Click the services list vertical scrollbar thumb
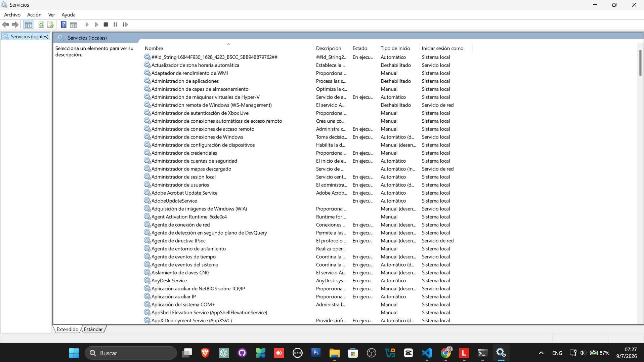The height and width of the screenshot is (362, 644). tap(640, 63)
